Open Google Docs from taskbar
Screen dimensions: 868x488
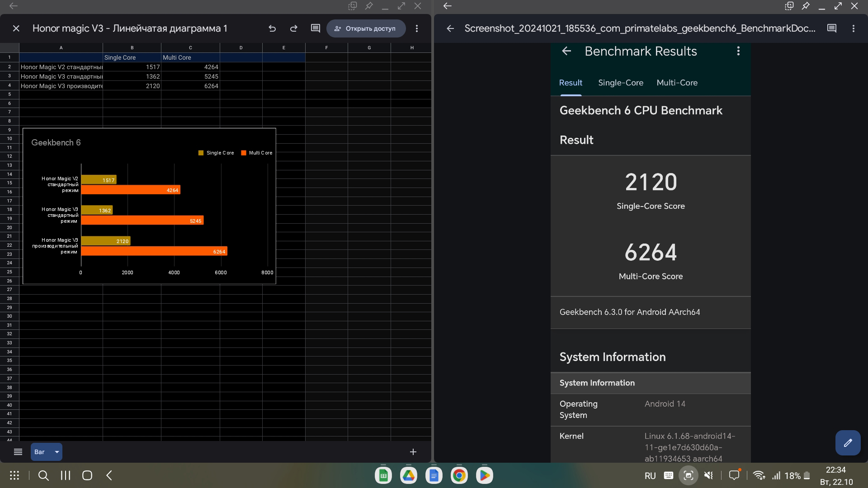coord(434,475)
